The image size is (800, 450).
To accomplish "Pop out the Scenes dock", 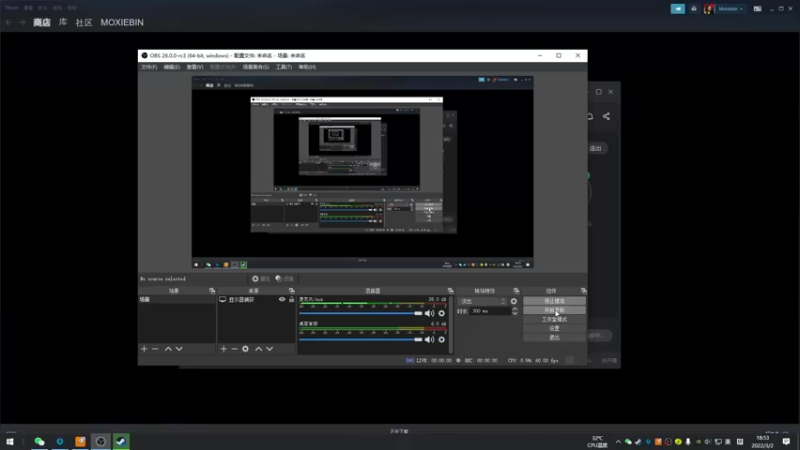I will 212,291.
